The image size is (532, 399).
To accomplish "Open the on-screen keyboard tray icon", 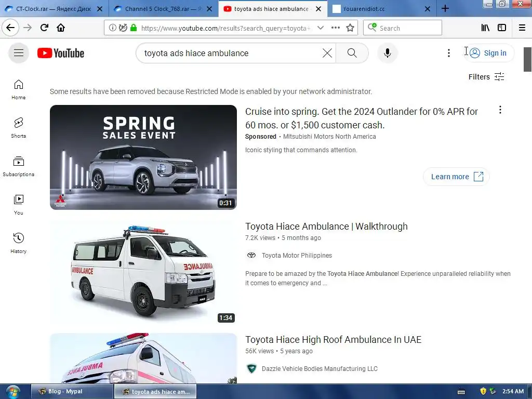I will point(461,392).
